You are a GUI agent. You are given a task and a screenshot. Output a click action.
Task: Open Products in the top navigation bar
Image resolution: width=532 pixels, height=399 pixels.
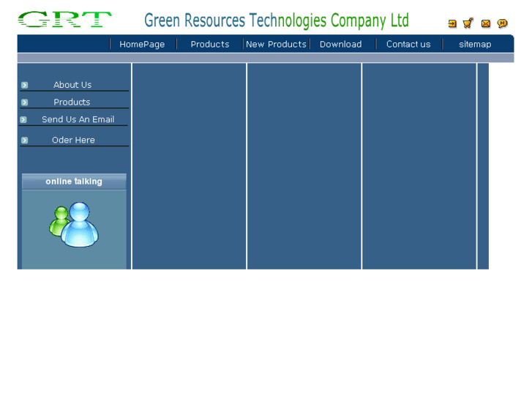[x=210, y=44]
